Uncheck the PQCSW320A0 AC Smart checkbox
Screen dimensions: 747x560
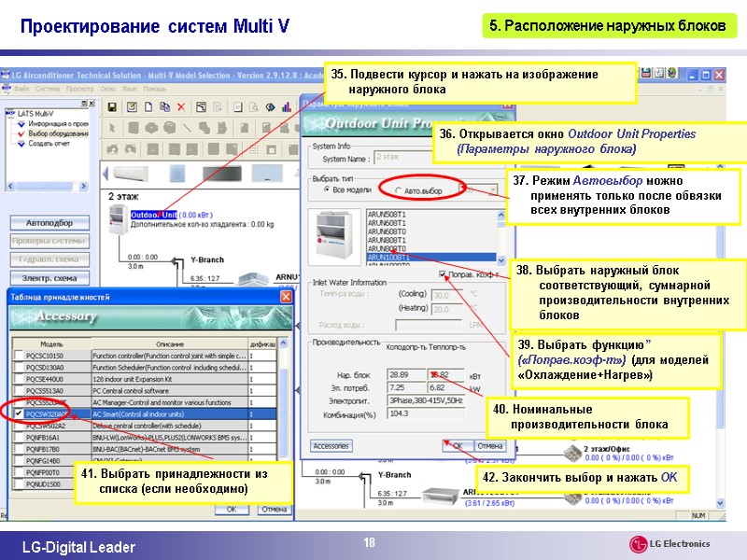tap(19, 413)
